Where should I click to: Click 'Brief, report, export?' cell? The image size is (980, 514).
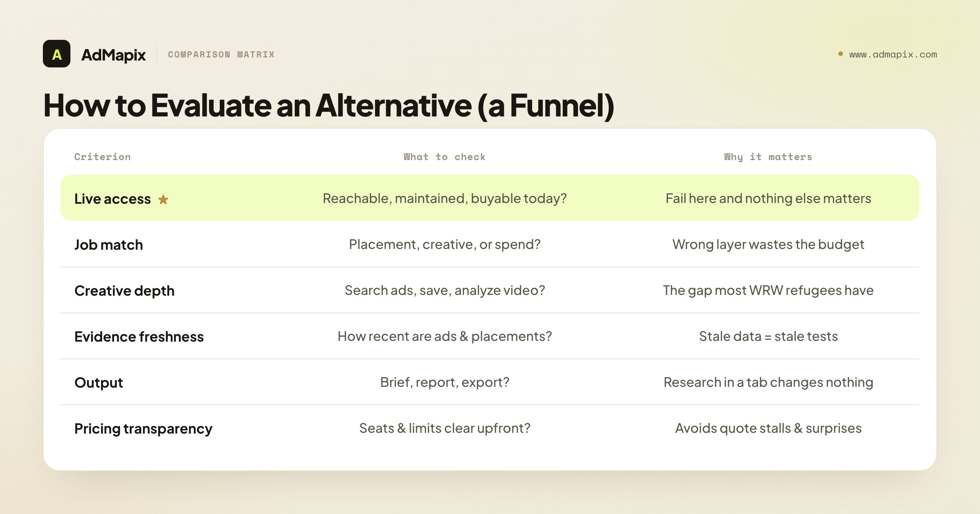coord(444,382)
